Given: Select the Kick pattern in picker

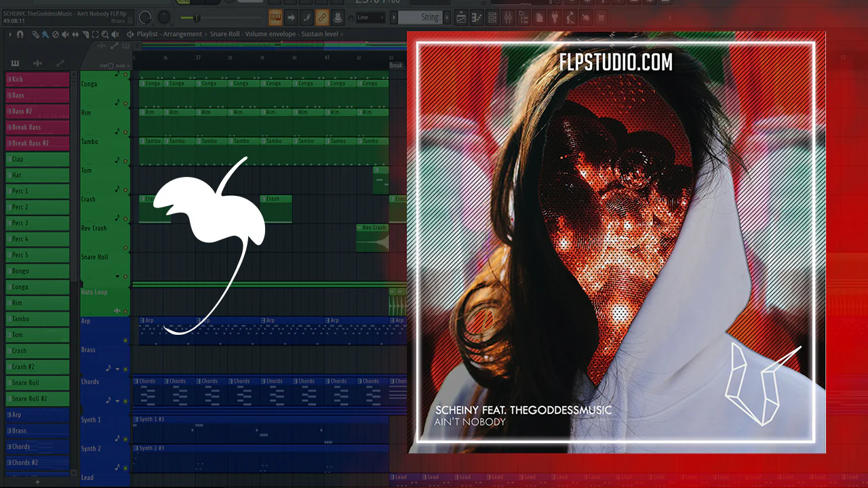Looking at the screenshot, I should click(37, 79).
